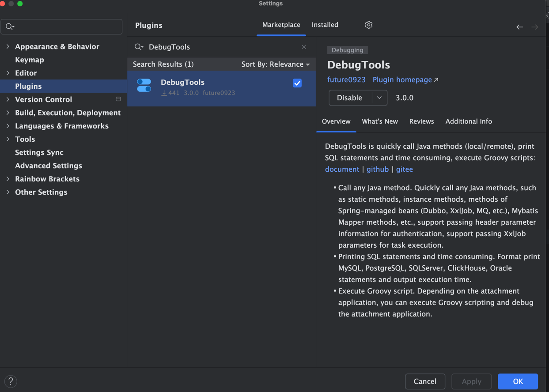Click the Plugins panel heading
The width and height of the screenshot is (549, 392).
tap(149, 26)
